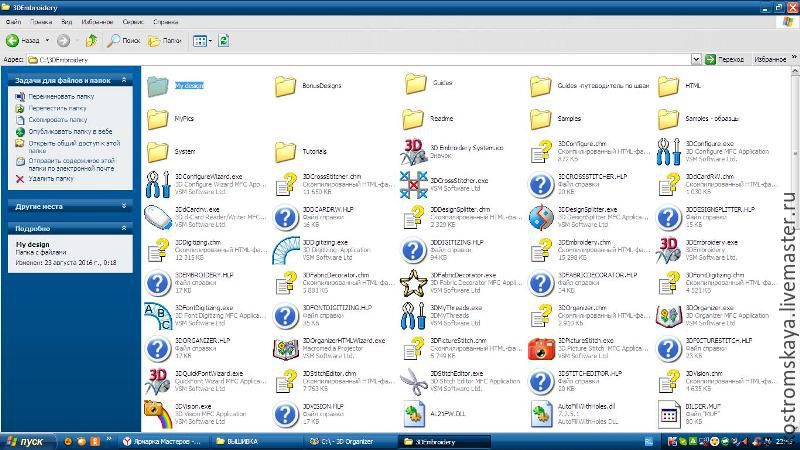Launch 3DFontDigitizing.exe ABC icon

click(x=158, y=316)
